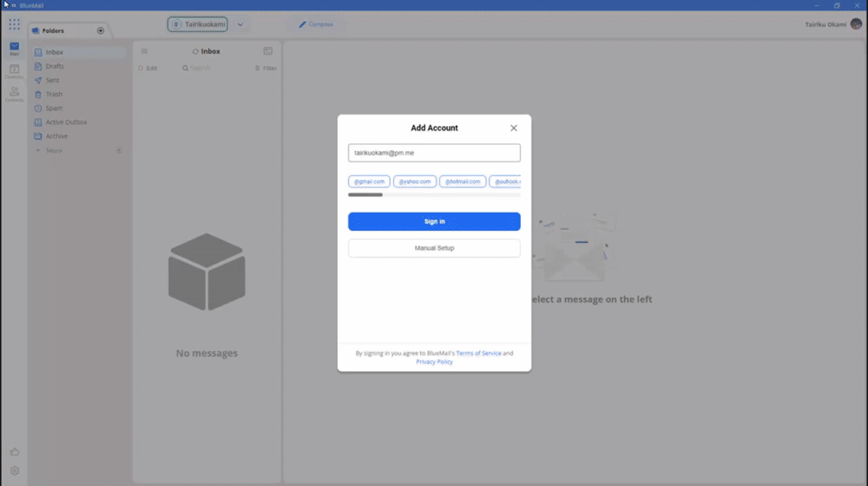The width and height of the screenshot is (868, 486).
Task: Toggle the layout view icon
Action: click(268, 51)
